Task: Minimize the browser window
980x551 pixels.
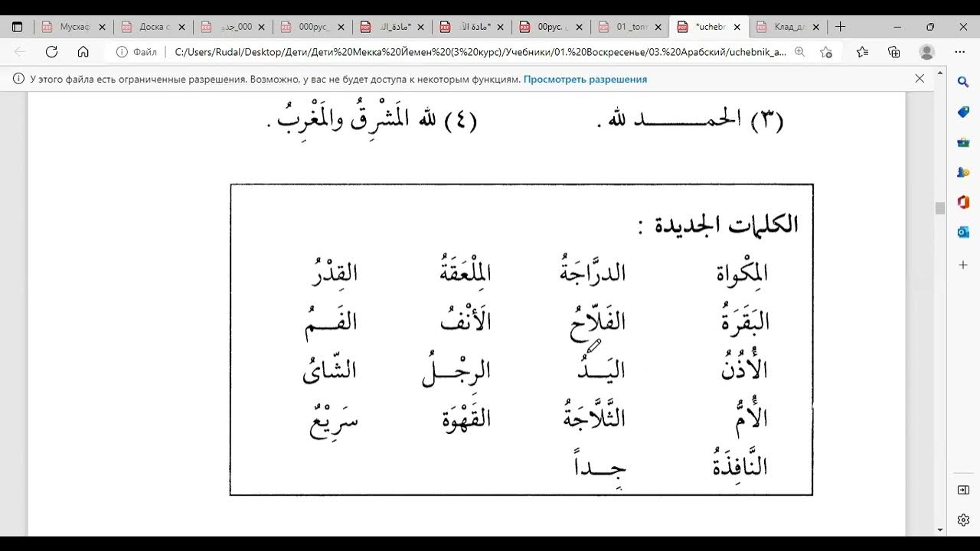Action: click(x=897, y=27)
